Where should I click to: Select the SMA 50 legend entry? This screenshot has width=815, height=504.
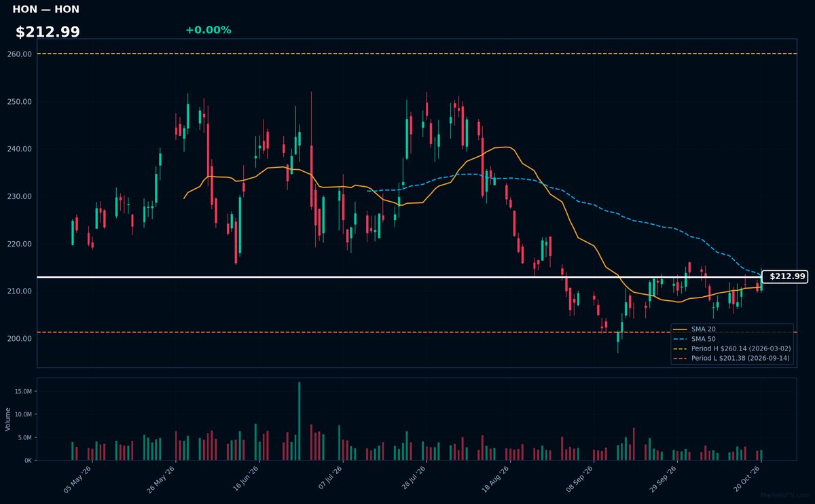tap(694, 338)
